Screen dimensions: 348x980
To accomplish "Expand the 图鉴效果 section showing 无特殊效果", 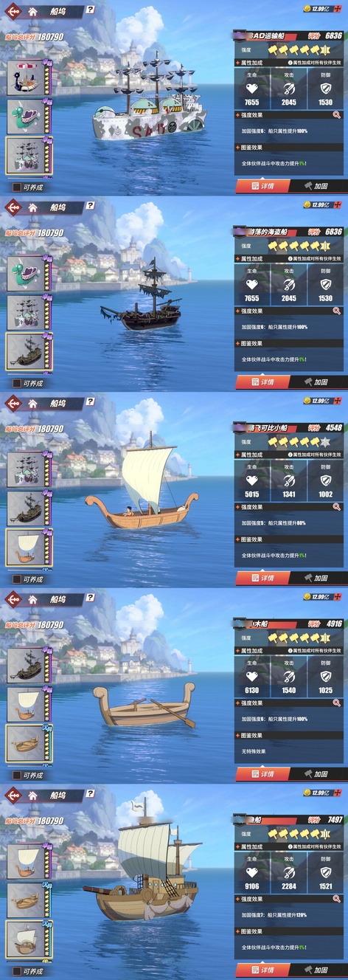I will (289, 735).
